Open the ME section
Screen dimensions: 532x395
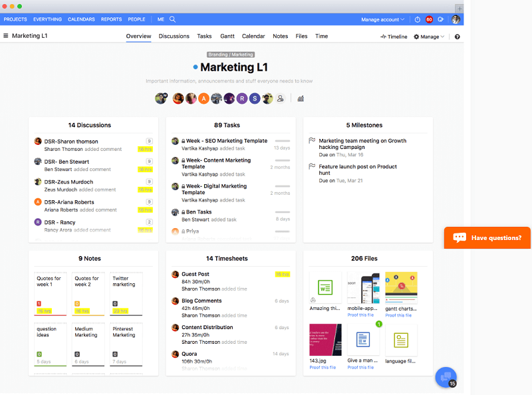click(x=161, y=19)
